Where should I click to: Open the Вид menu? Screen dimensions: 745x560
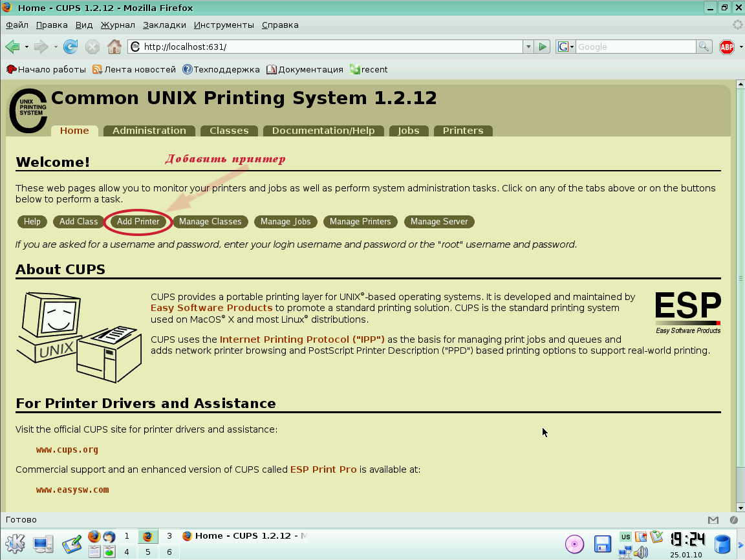pos(84,25)
